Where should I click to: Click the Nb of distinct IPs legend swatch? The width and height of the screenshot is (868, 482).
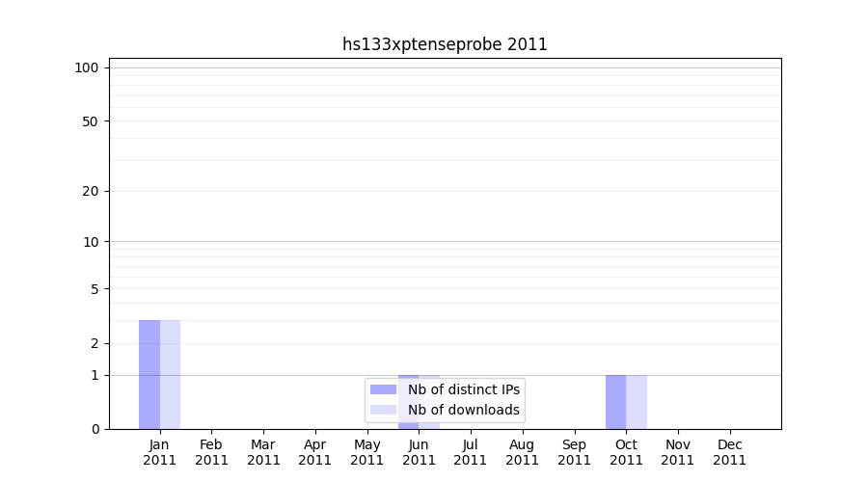(383, 389)
